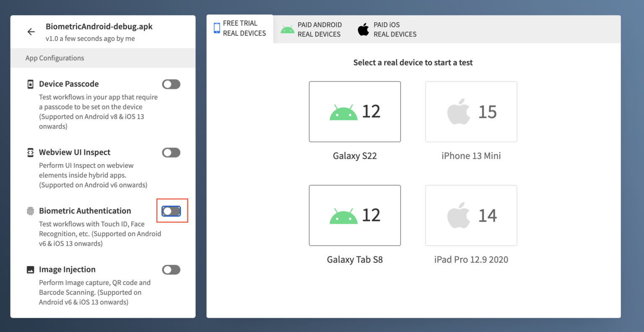Click the Galaxy Tab S8 label
Screen dimensions: 644x332
point(355,259)
